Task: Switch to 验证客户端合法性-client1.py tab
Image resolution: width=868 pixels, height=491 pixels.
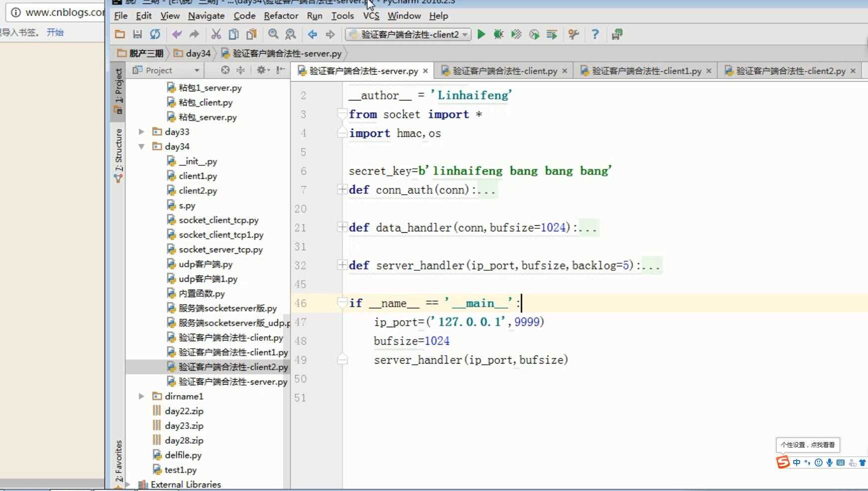Action: (x=646, y=71)
